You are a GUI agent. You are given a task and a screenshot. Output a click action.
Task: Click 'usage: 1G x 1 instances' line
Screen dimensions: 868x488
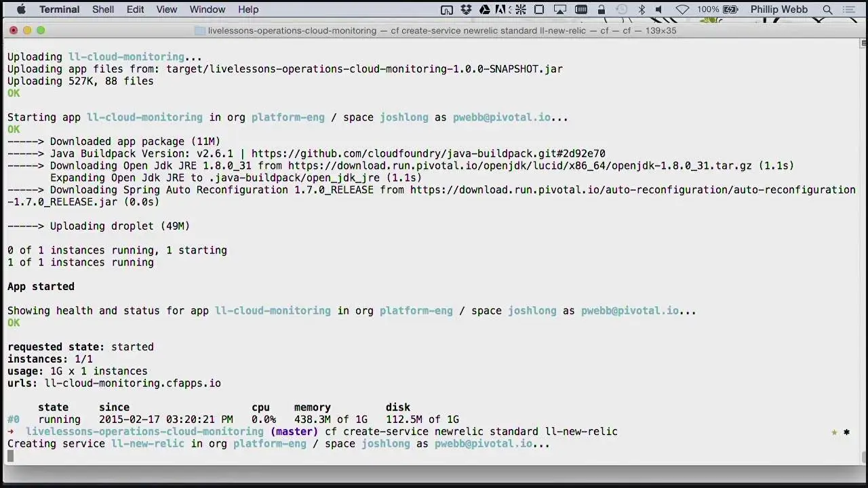tap(77, 371)
